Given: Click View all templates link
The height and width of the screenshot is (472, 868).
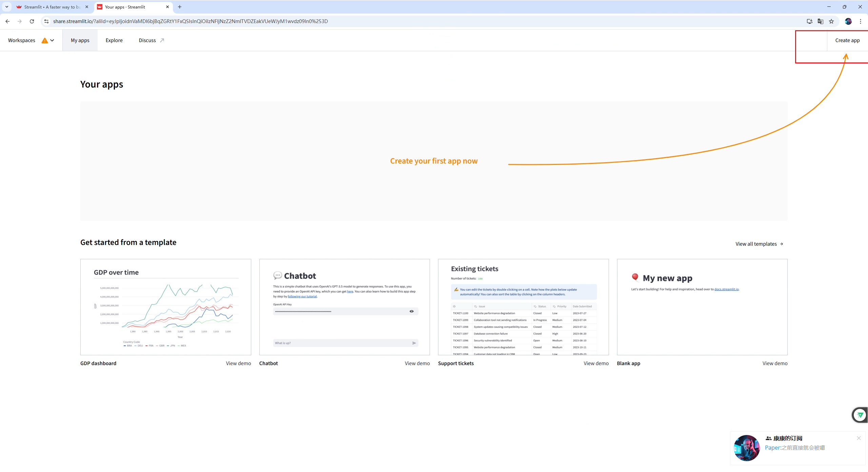Looking at the screenshot, I should [759, 244].
